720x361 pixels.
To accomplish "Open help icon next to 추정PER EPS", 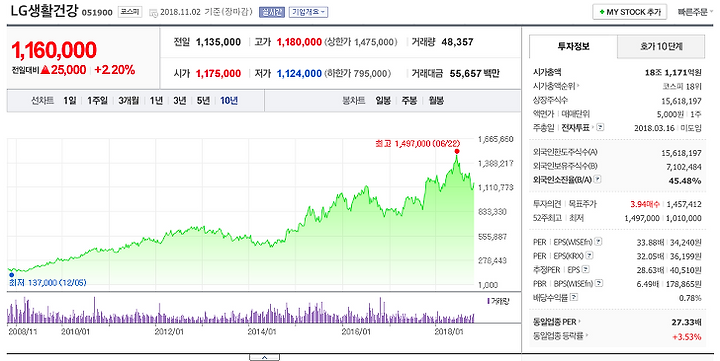I will (x=585, y=270).
